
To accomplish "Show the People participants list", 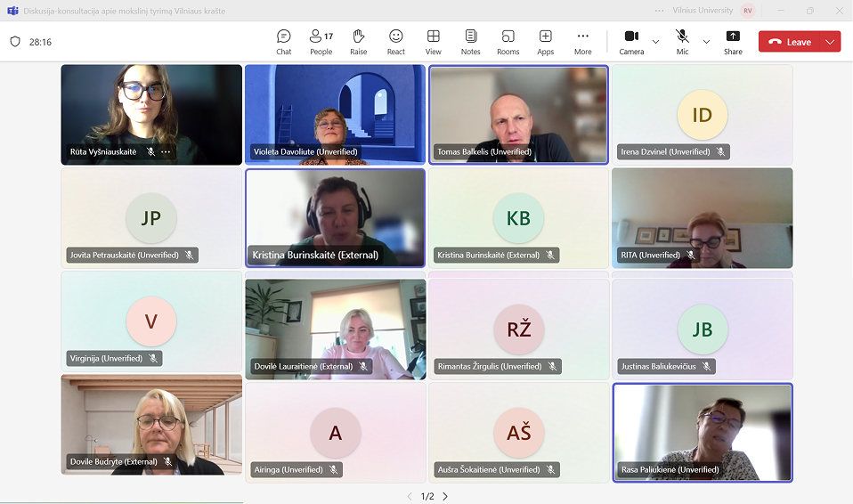I will 321,42.
